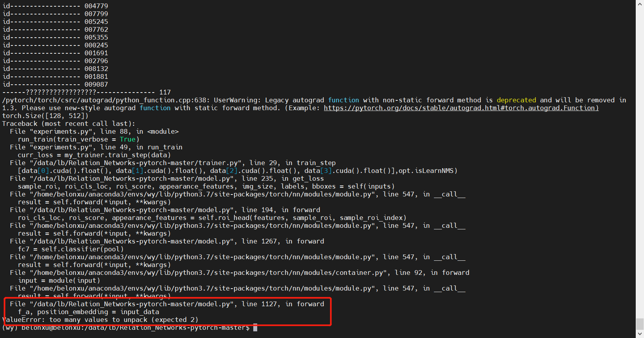This screenshot has width=644, height=338.
Task: Click "f_a, position_embedding = input_data"
Action: (x=88, y=312)
